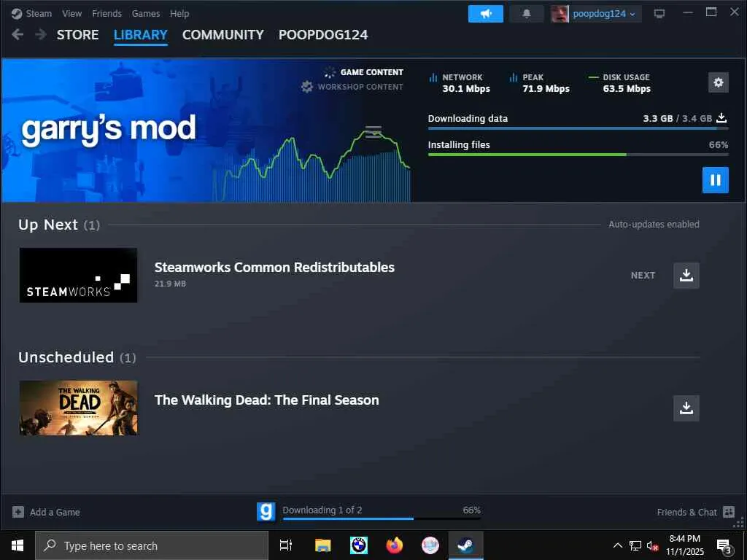Go back with the left arrow
The height and width of the screenshot is (560, 747).
pos(18,34)
